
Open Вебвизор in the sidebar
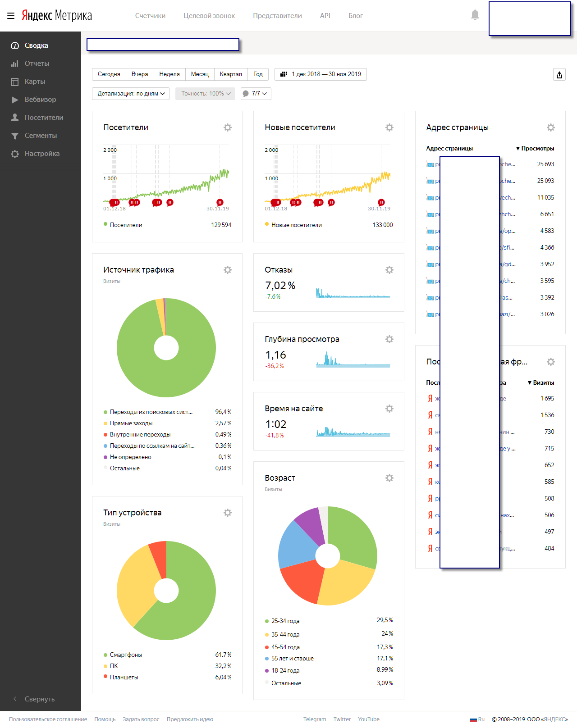40,100
